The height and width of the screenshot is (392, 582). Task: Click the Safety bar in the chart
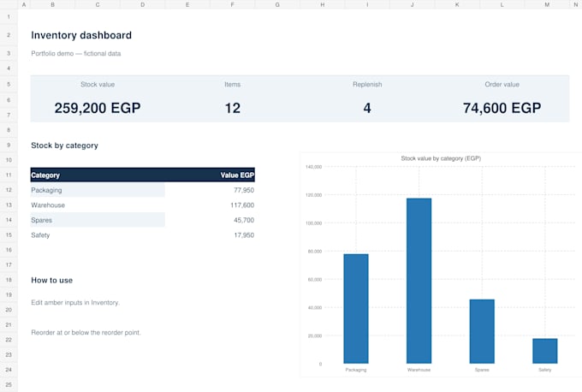tap(545, 351)
